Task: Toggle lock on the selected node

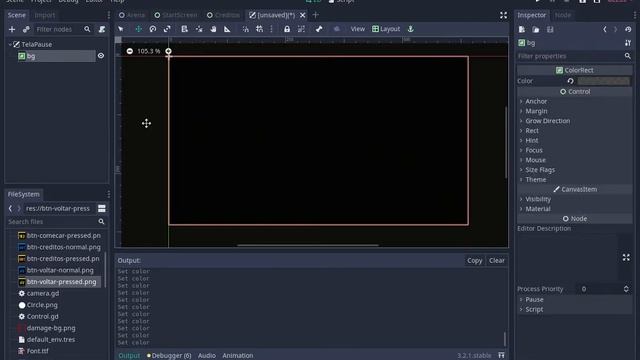Action: tap(287, 29)
